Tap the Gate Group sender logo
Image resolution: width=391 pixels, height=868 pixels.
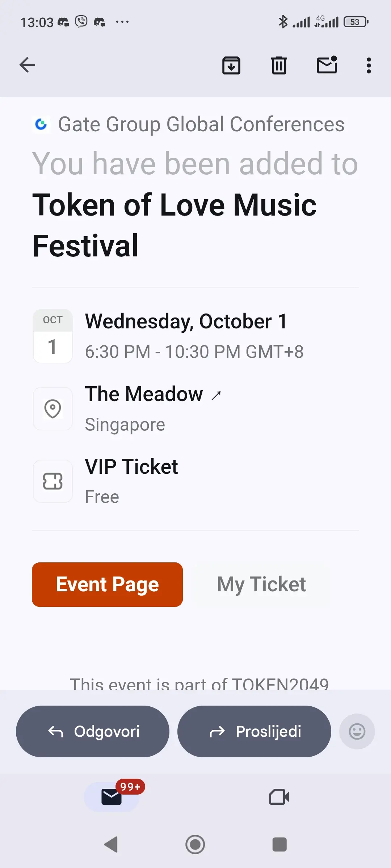pyautogui.click(x=41, y=124)
